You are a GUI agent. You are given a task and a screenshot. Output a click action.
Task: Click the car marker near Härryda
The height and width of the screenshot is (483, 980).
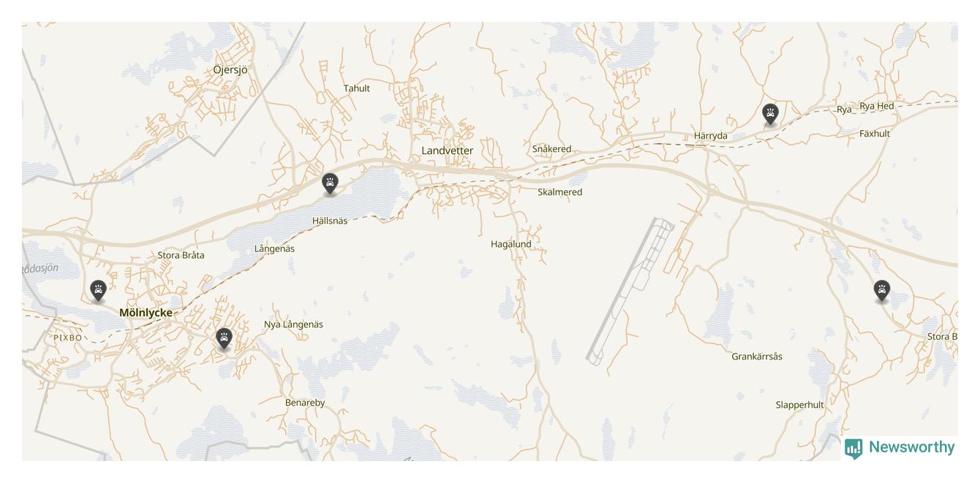coord(770,115)
